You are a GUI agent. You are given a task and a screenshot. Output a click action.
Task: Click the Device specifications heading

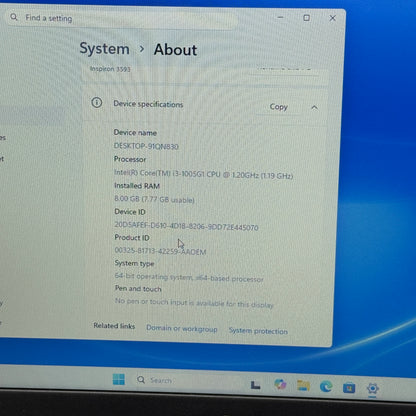(148, 104)
